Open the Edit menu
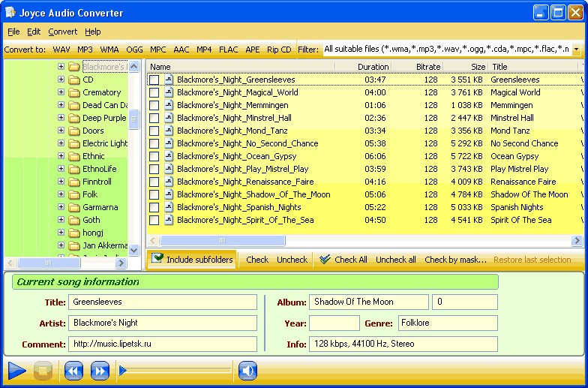The image size is (588, 388). 34,32
